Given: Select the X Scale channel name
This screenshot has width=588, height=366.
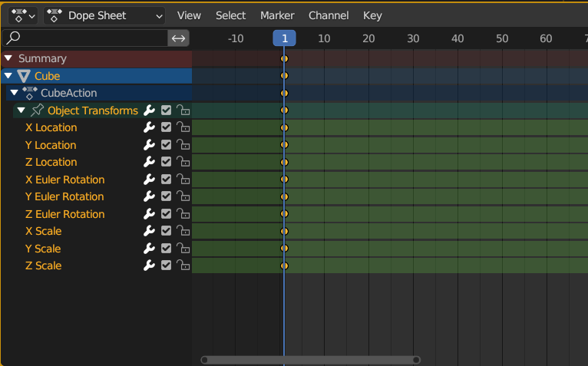Looking at the screenshot, I should [44, 231].
